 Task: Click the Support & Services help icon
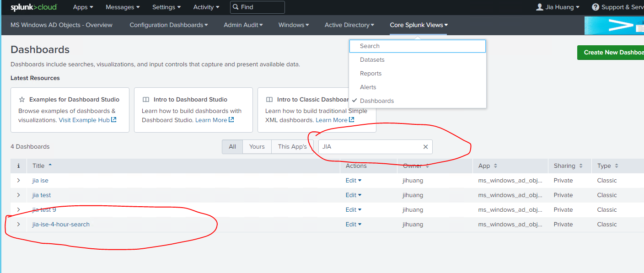[595, 7]
